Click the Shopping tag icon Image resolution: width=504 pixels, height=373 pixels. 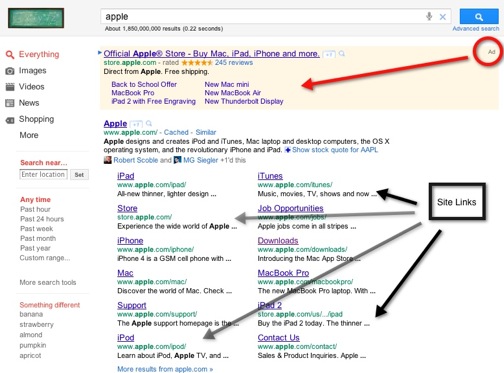(x=10, y=120)
